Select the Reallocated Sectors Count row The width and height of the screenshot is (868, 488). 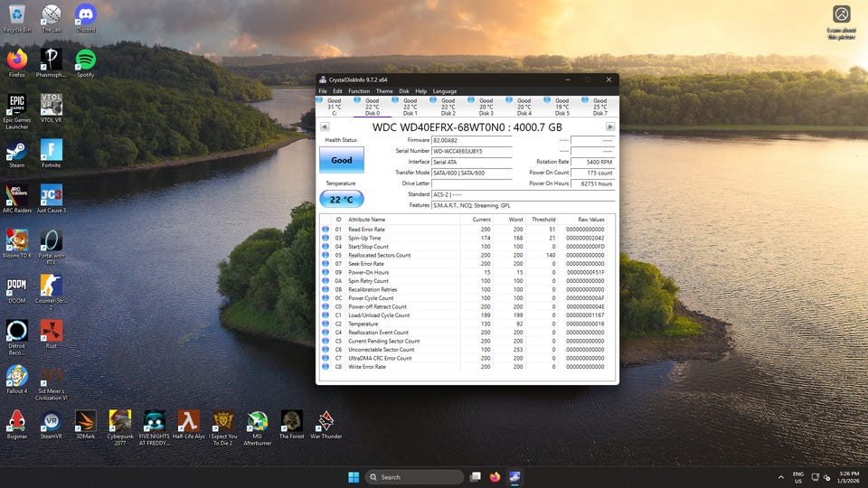point(379,256)
